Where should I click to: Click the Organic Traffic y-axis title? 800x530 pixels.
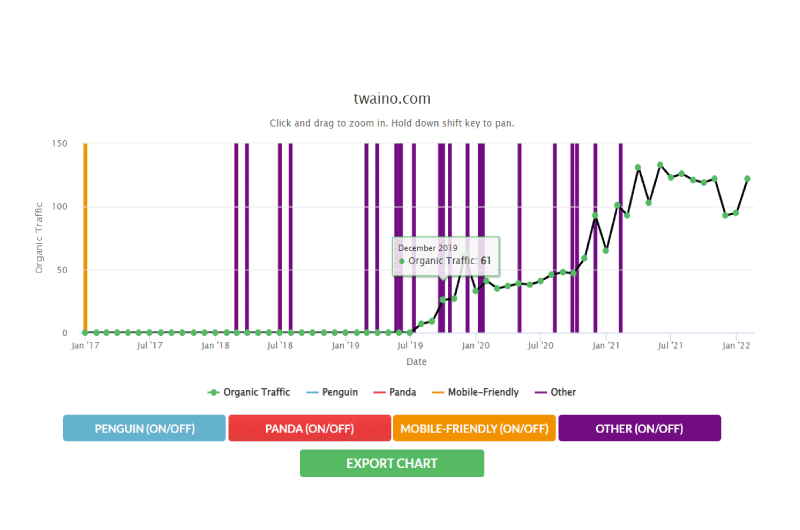39,238
